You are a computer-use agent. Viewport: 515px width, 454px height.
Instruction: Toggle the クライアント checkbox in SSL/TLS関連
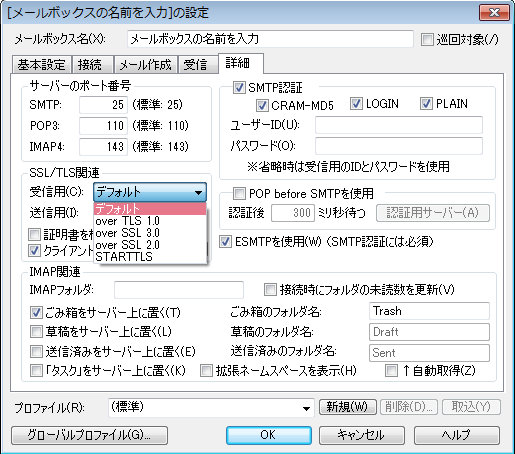pyautogui.click(x=34, y=250)
